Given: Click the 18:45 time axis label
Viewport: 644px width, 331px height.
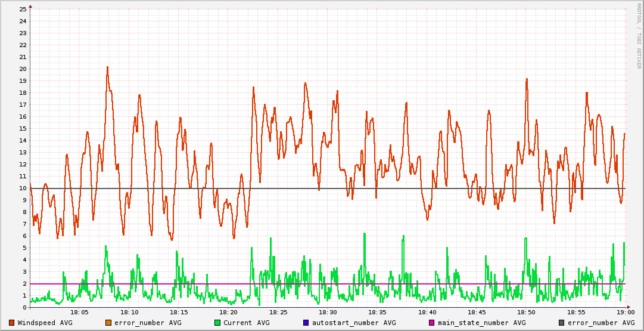Looking at the screenshot, I should tap(477, 313).
